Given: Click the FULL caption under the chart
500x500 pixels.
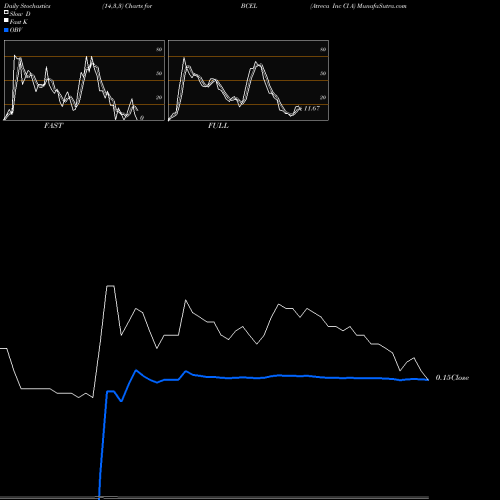Looking at the screenshot, I should [x=218, y=126].
